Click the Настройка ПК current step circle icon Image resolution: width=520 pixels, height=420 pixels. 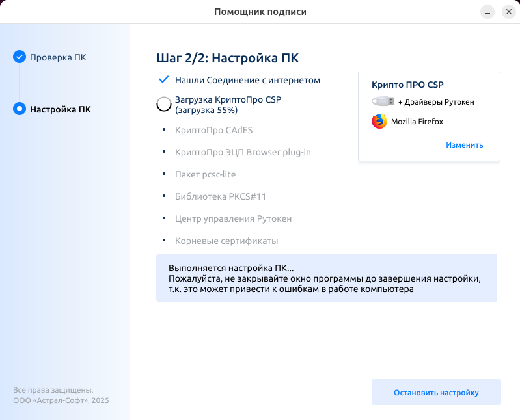point(20,109)
